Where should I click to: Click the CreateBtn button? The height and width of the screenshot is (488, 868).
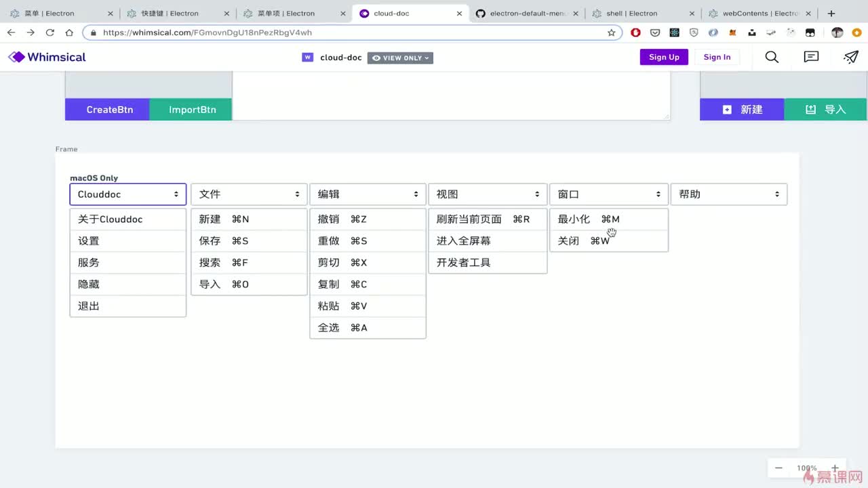(x=107, y=109)
